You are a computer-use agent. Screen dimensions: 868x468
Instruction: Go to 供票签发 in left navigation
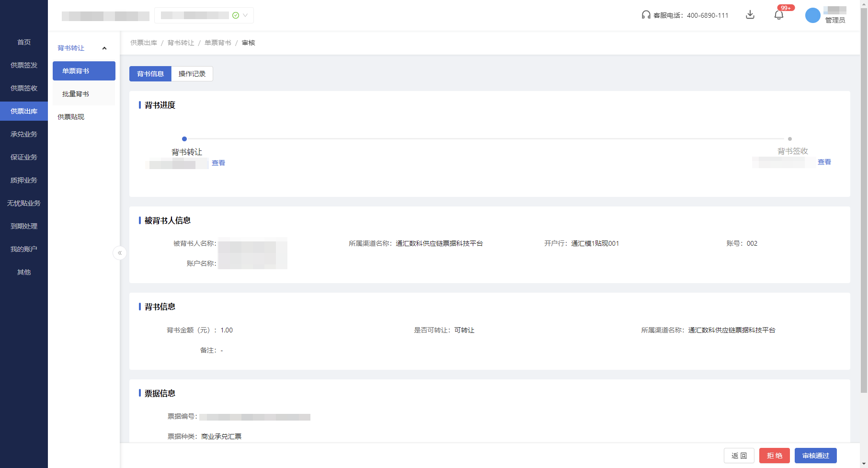tap(24, 65)
